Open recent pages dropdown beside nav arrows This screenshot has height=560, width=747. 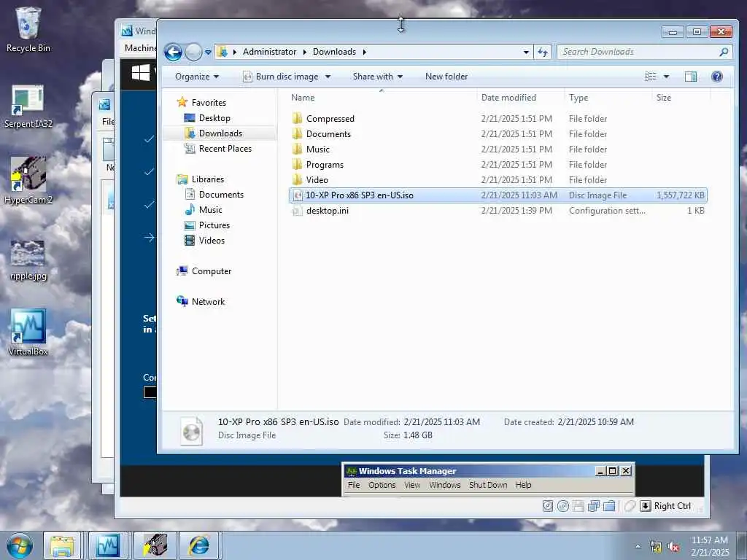(208, 52)
